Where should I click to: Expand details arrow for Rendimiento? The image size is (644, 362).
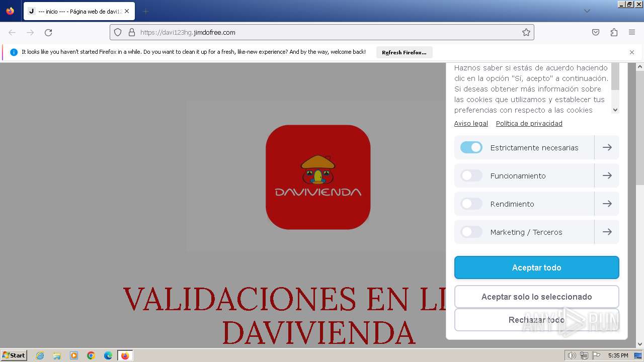(x=607, y=204)
